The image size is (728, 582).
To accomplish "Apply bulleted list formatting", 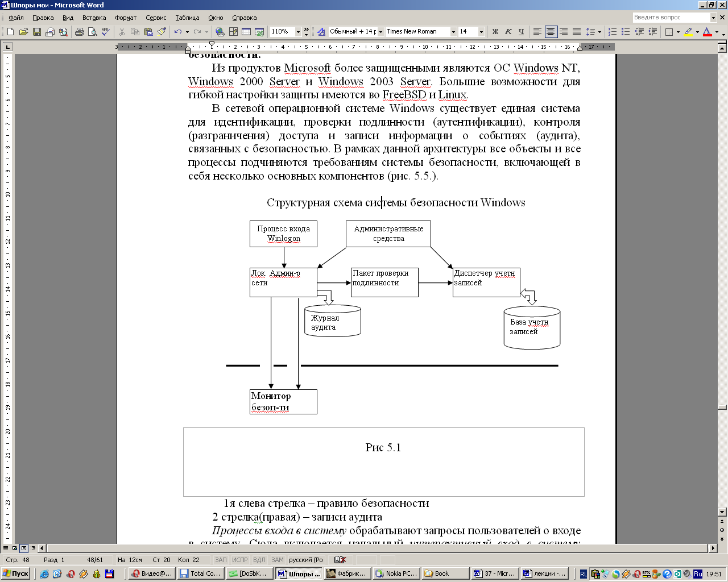I will (x=626, y=32).
